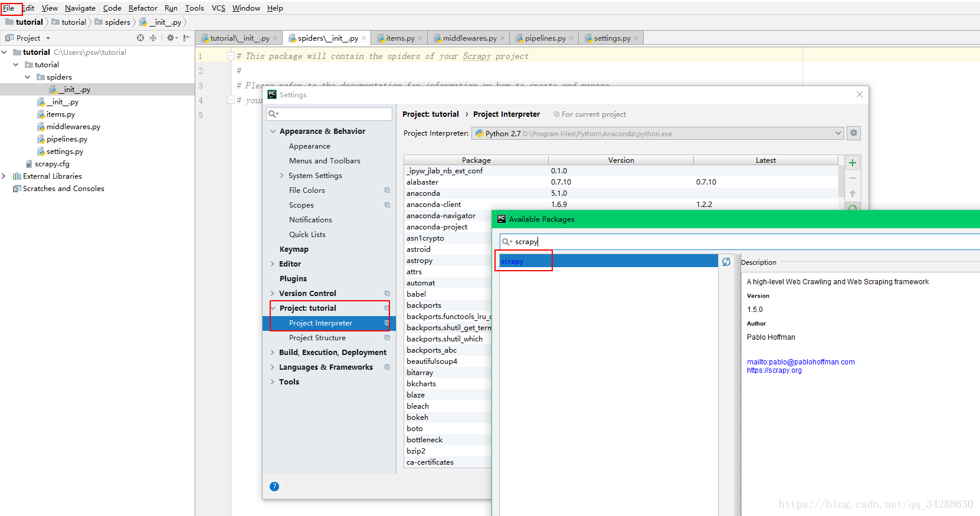Switch to the middlewares.py tab
This screenshot has width=980, height=516.
click(x=470, y=38)
